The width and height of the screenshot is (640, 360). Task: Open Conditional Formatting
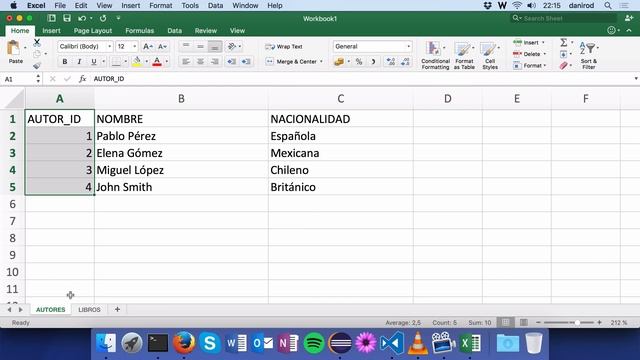(435, 55)
